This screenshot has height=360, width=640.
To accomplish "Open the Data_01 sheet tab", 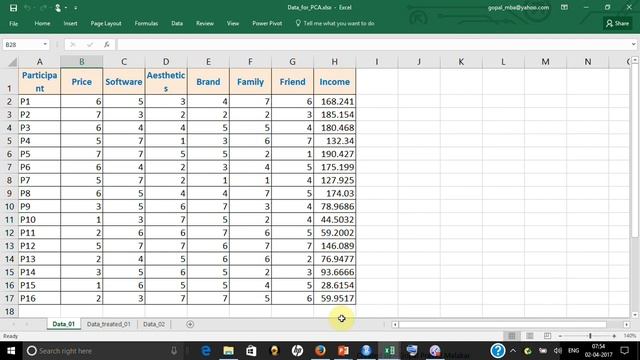I will point(63,324).
